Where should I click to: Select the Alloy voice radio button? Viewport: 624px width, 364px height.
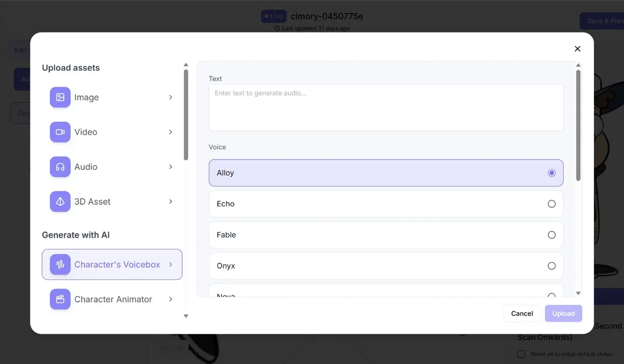pos(552,173)
